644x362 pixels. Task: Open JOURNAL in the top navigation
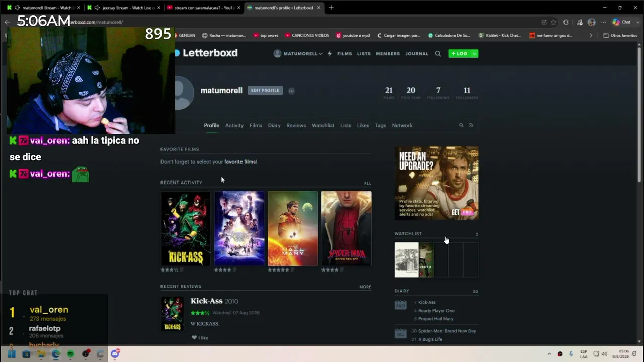point(417,54)
